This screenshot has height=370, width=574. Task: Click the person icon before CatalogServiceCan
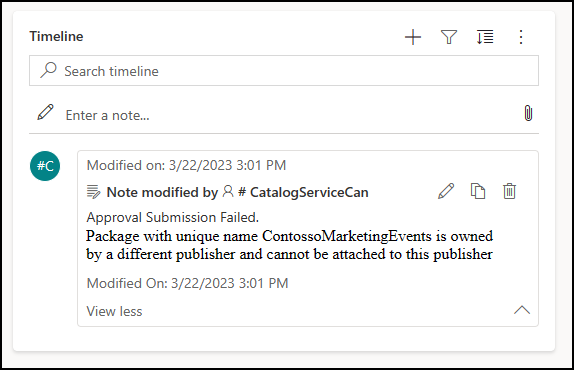228,191
